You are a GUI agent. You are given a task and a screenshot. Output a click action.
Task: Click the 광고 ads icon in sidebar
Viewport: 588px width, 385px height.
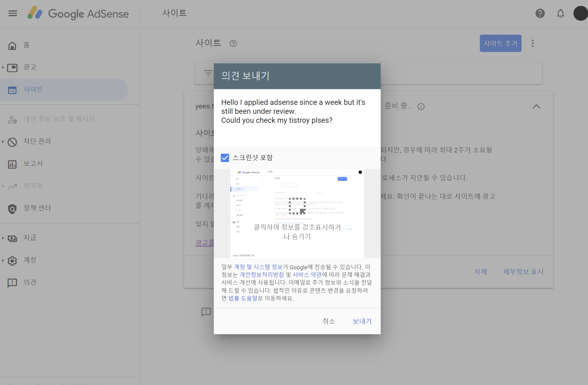(x=12, y=67)
